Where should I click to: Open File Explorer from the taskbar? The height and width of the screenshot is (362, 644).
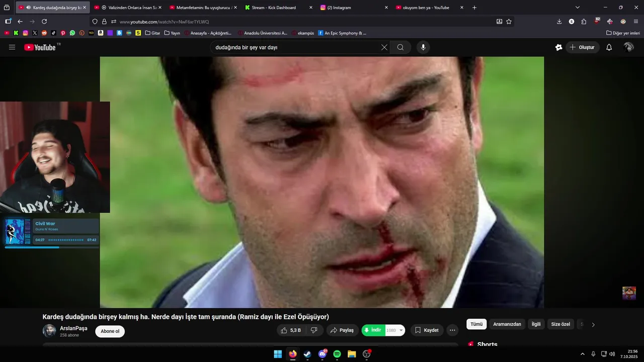352,354
